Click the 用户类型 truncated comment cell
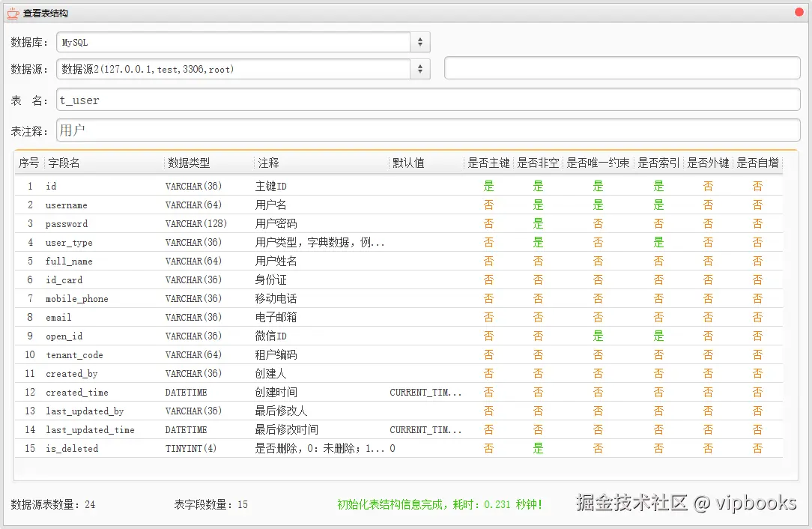 point(320,243)
